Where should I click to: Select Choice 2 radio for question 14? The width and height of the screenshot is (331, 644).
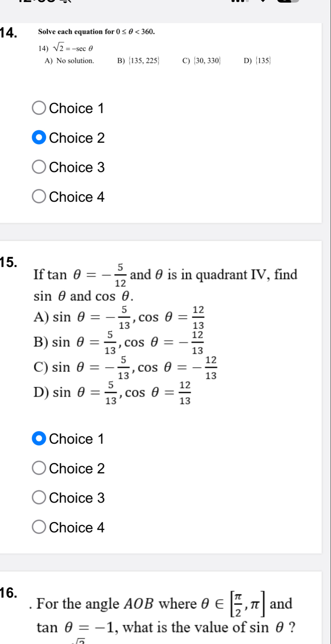(39, 138)
